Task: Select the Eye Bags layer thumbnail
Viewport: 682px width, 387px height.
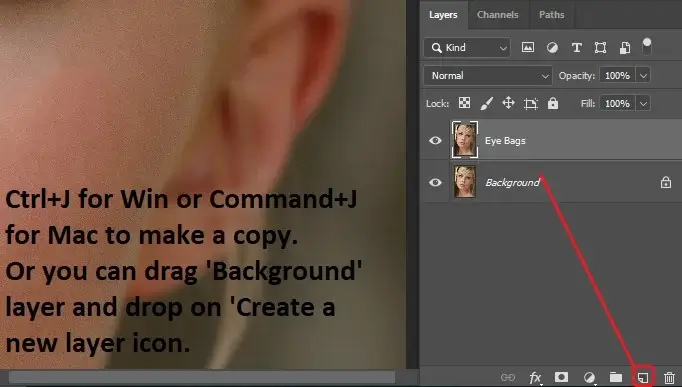Action: coord(465,140)
